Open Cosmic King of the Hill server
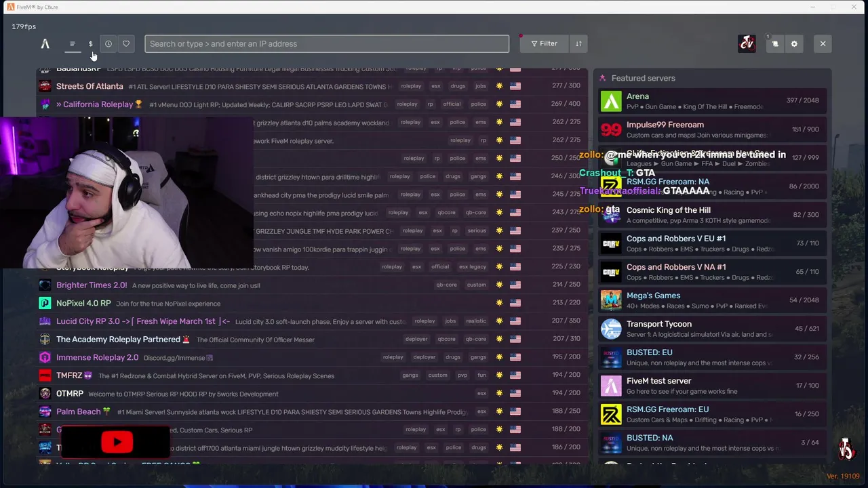 pos(712,215)
